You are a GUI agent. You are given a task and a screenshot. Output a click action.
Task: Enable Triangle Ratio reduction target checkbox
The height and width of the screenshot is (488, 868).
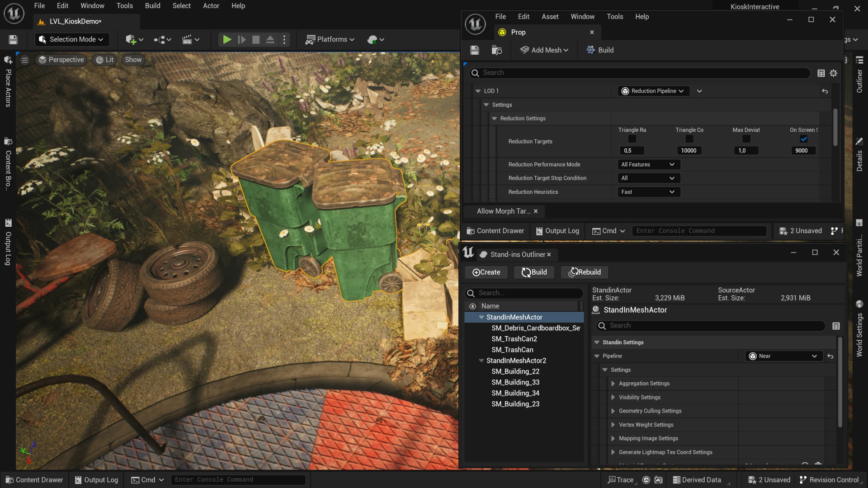click(632, 139)
